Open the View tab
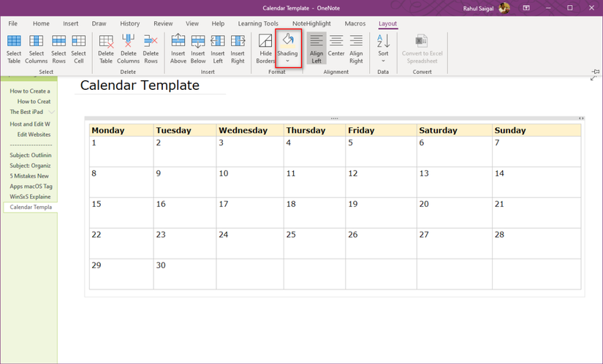Screen dimensions: 603x364 coord(192,23)
